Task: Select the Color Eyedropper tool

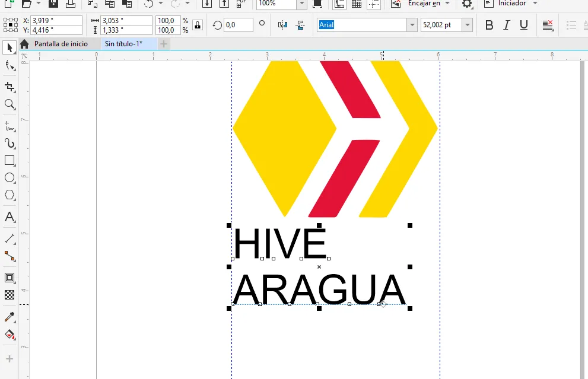Action: pos(9,317)
